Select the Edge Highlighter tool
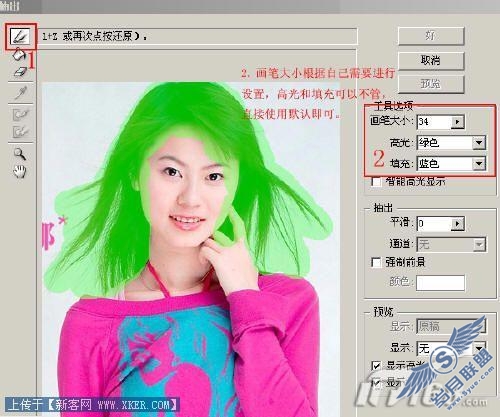500x417 pixels. 20,36
